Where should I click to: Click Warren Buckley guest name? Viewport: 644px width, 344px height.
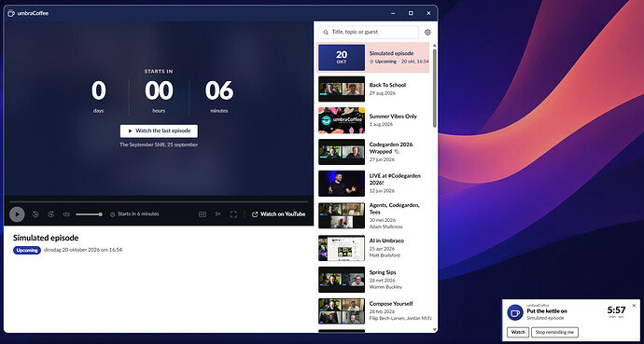pos(385,287)
